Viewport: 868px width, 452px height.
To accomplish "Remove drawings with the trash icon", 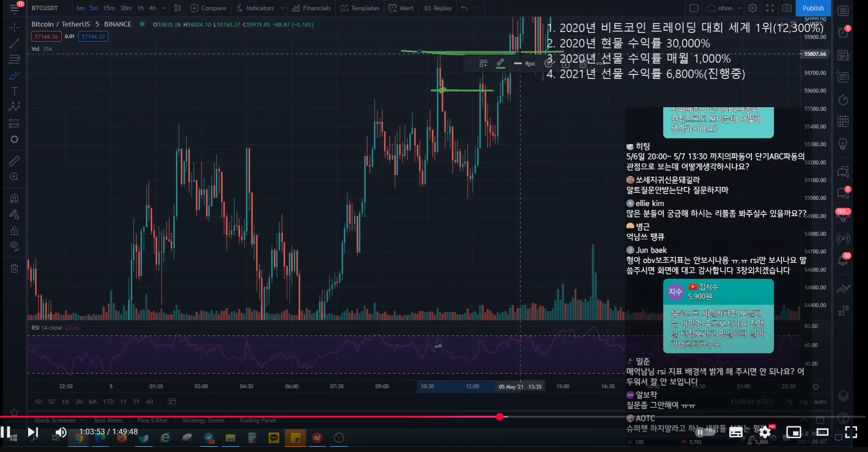I will [x=14, y=268].
